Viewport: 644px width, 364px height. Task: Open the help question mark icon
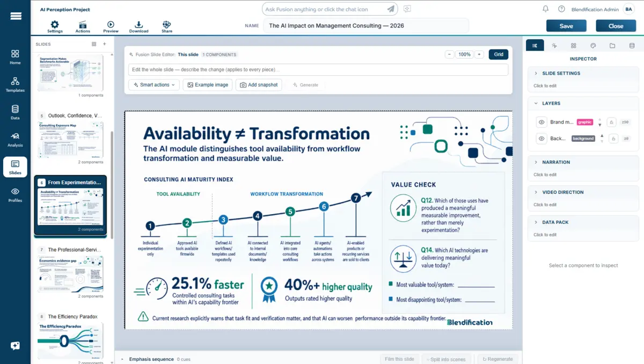(561, 9)
